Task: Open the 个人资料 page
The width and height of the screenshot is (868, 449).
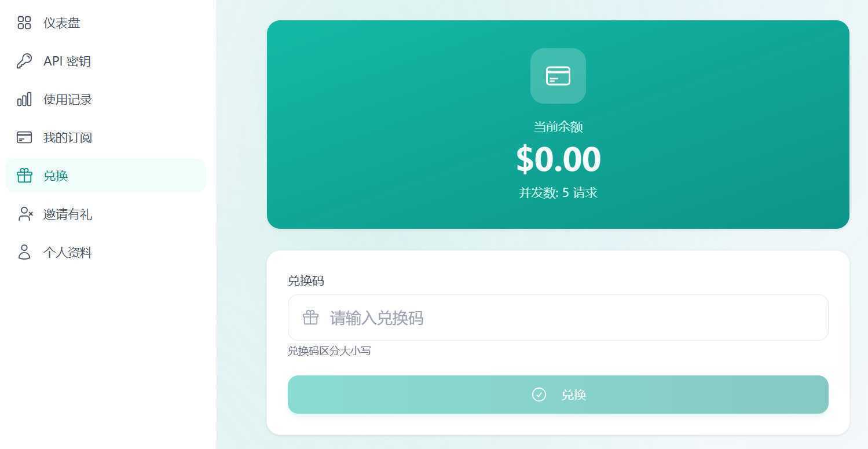Action: (67, 252)
